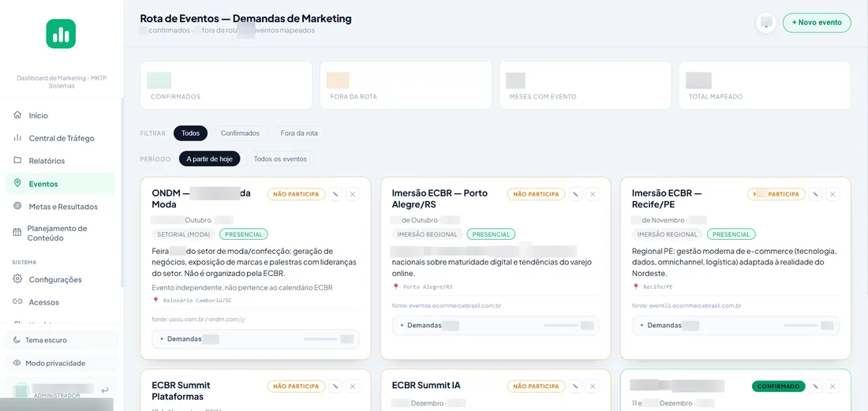
Task: Click the Total mapeado stat card
Action: (765, 85)
